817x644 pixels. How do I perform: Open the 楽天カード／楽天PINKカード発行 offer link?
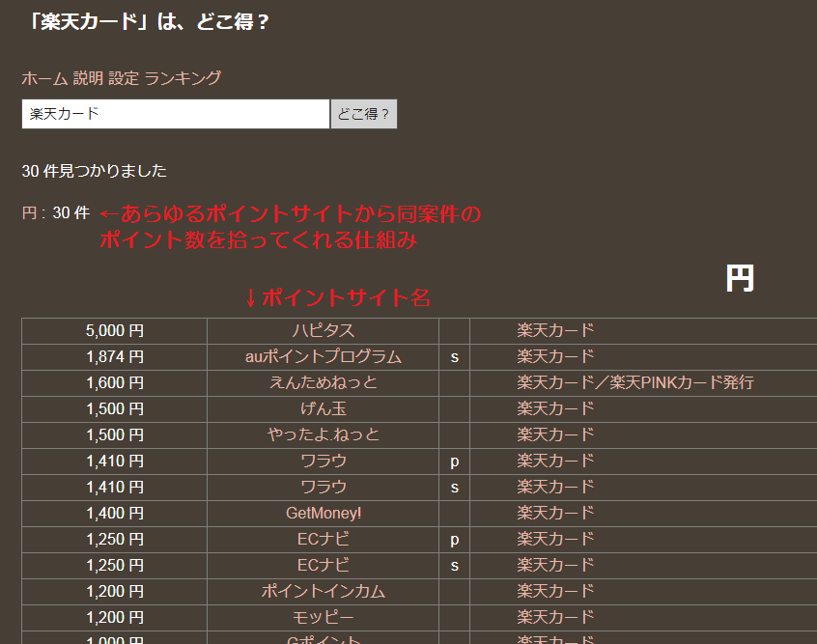[x=635, y=383]
